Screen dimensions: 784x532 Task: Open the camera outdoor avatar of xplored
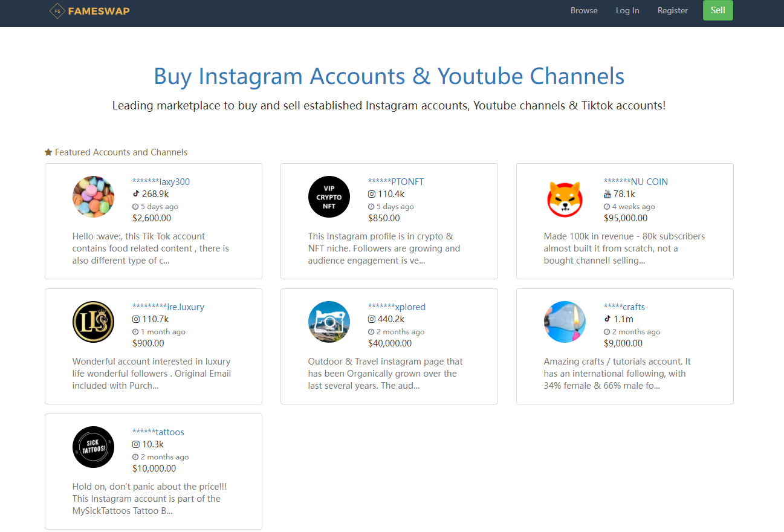[x=329, y=322]
